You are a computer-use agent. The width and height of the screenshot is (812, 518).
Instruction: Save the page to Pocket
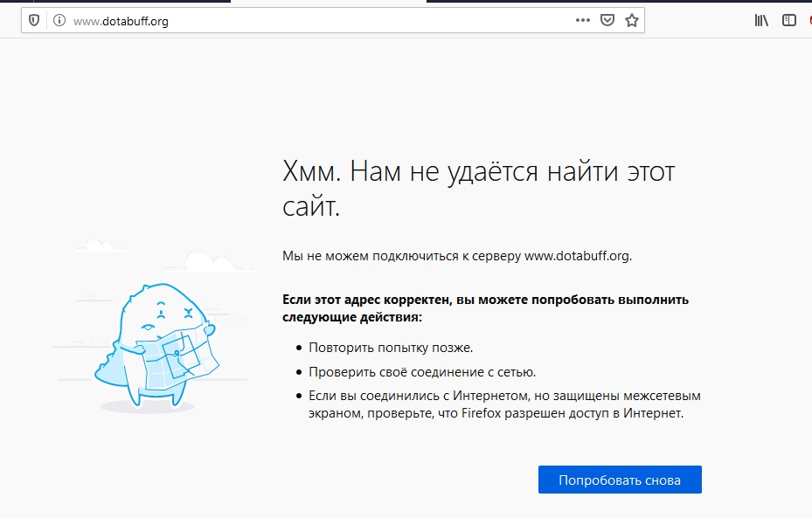coord(607,21)
